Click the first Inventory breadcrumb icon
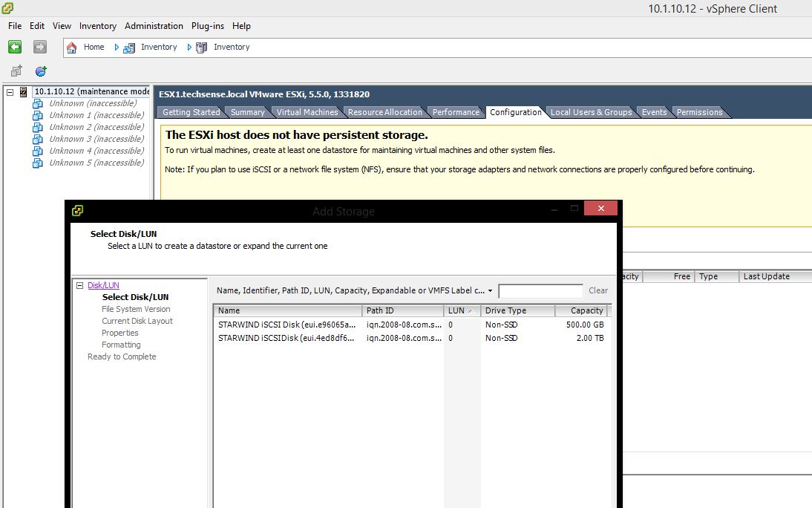812x508 pixels. click(129, 48)
